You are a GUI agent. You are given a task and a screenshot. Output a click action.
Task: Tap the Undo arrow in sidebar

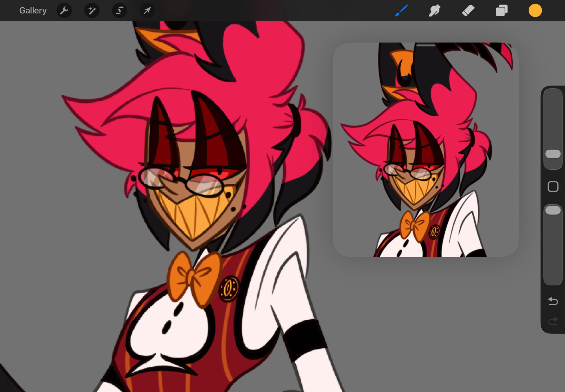pos(553,301)
